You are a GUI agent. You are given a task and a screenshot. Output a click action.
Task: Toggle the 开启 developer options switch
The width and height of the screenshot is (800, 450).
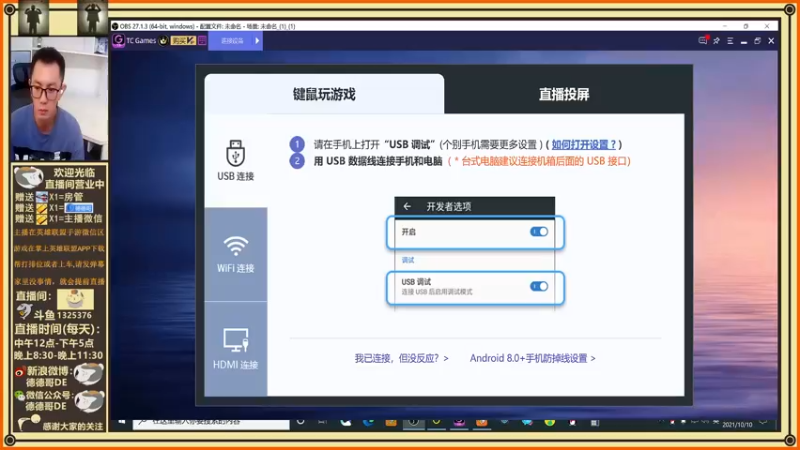[x=539, y=232]
